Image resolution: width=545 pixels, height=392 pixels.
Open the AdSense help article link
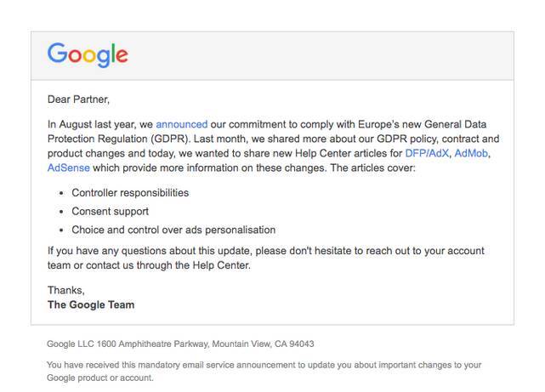69,168
